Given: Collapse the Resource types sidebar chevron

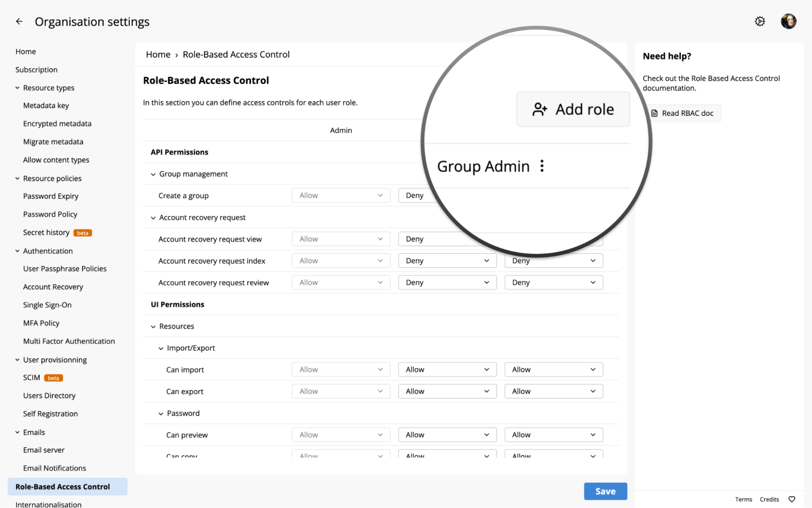Looking at the screenshot, I should [17, 88].
